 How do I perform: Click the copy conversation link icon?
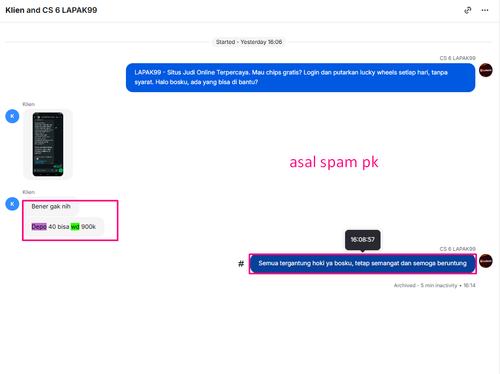tap(468, 10)
